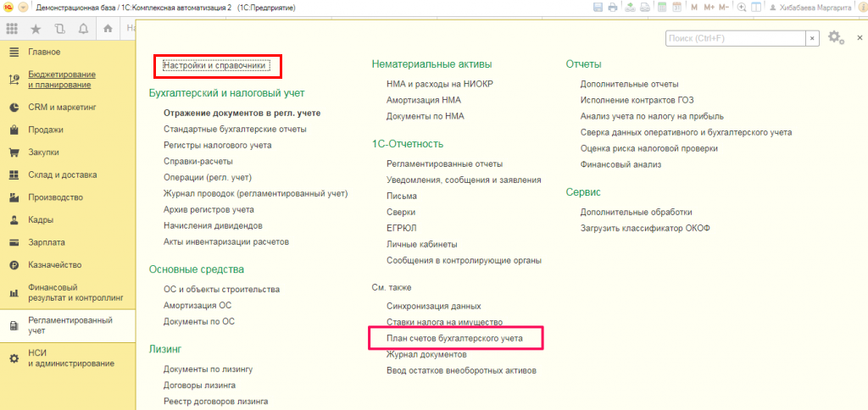Click the M memory button
This screenshot has height=410, width=868.
coord(694,8)
